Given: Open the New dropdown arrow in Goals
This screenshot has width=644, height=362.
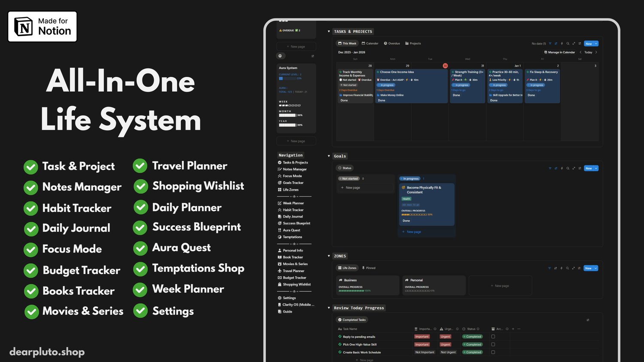Looking at the screenshot, I should coord(596,168).
